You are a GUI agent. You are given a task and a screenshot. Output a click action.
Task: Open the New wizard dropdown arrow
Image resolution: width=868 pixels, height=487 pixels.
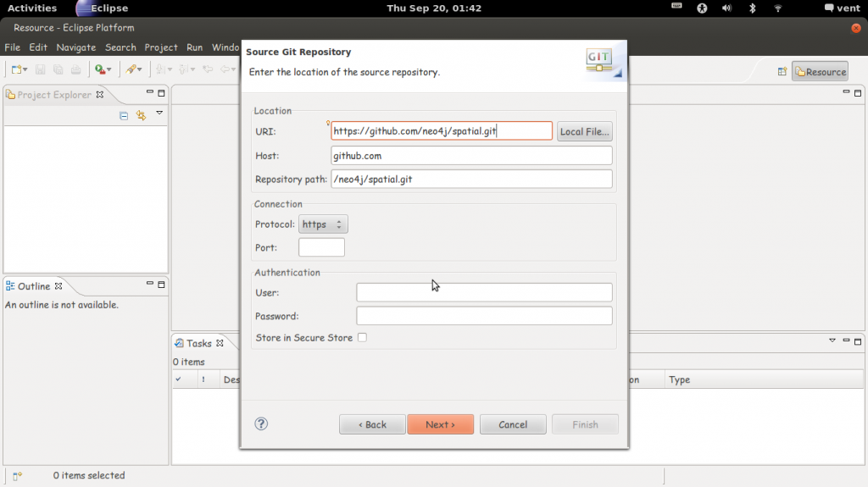pos(25,69)
